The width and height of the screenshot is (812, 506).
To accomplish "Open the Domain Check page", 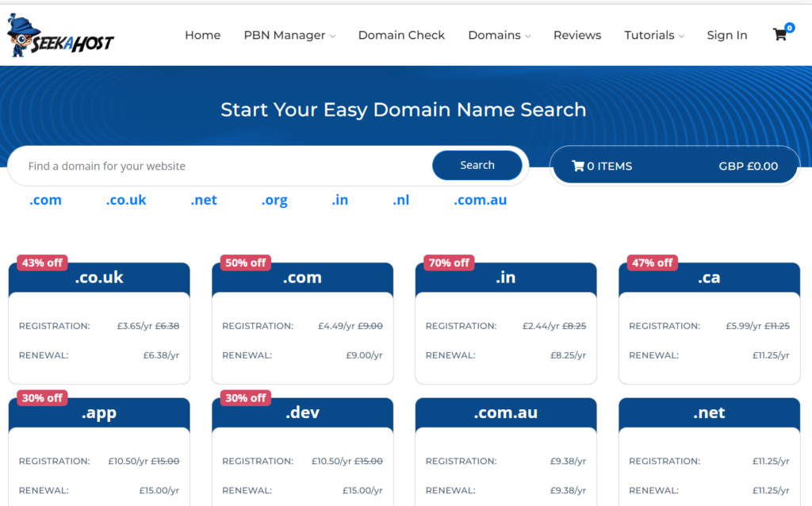I will pos(401,35).
